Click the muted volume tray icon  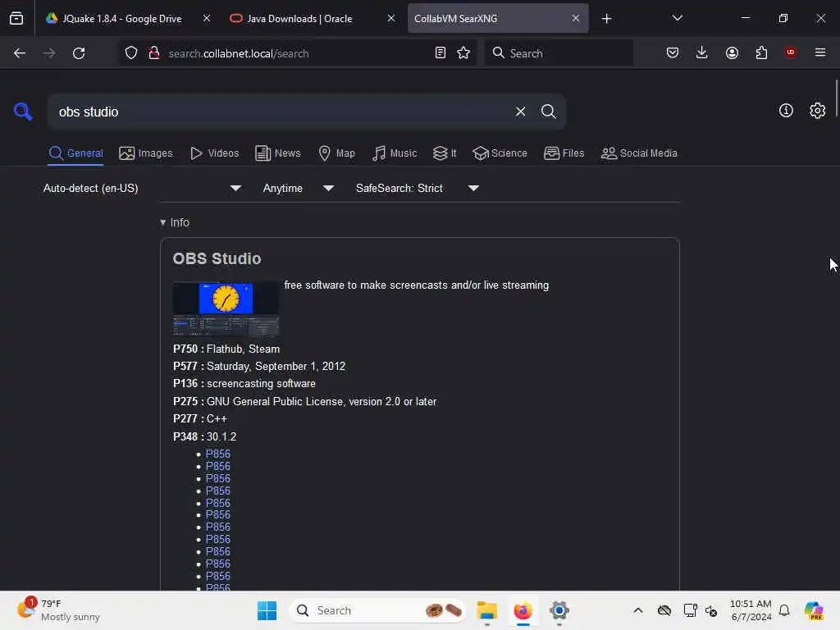[x=711, y=610]
